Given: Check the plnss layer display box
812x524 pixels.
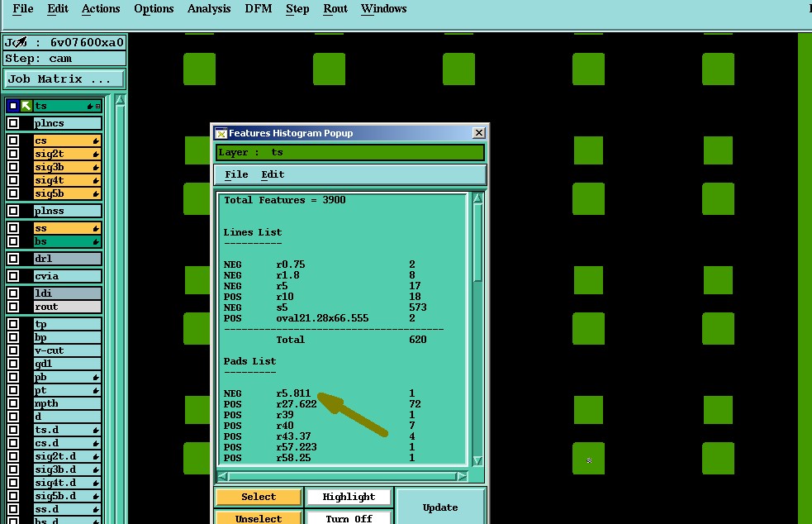Looking at the screenshot, I should 13,211.
